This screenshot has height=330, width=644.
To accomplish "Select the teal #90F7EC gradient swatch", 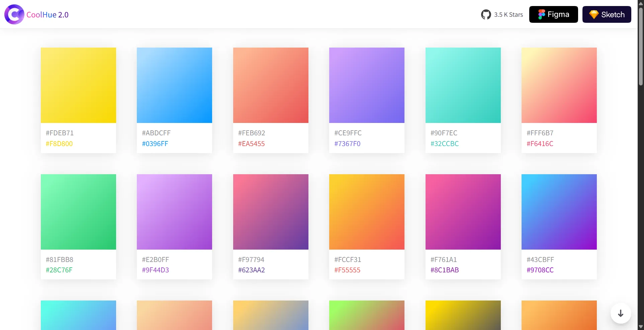I will [x=463, y=85].
